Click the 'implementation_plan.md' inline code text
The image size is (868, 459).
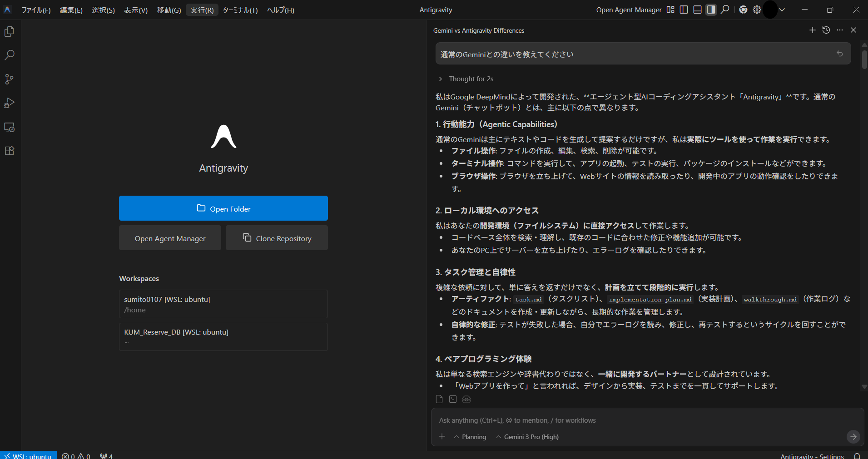click(650, 300)
